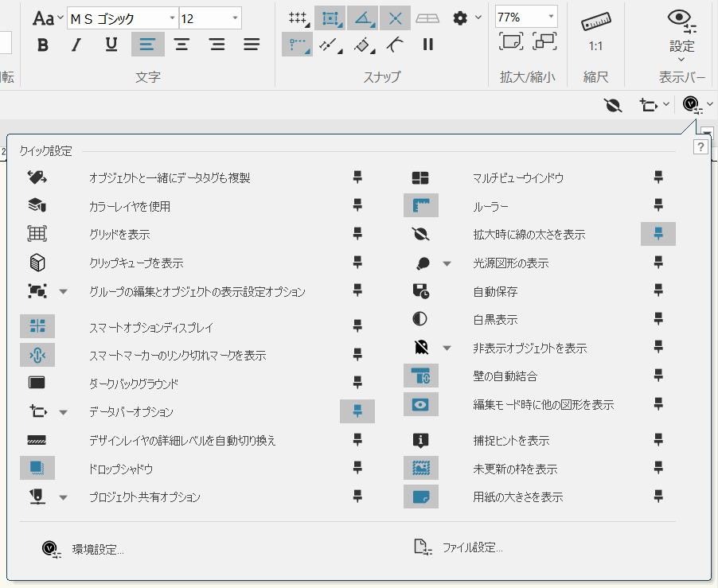
Task: Click the data bar options icon in list
Action: 38,411
